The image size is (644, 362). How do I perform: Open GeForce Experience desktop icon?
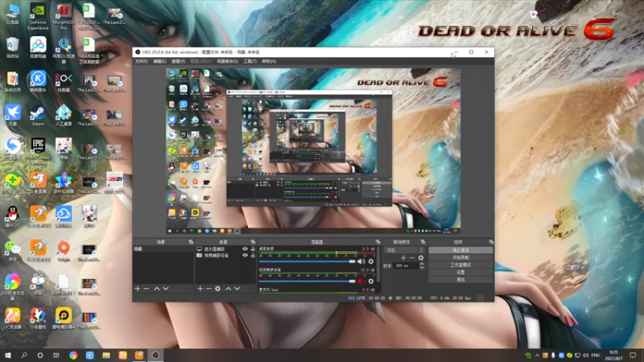pyautogui.click(x=38, y=17)
